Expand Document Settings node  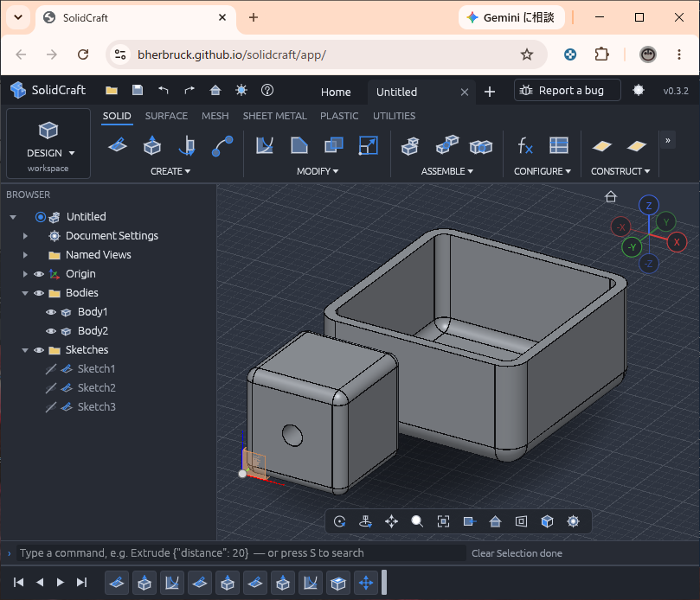click(25, 236)
